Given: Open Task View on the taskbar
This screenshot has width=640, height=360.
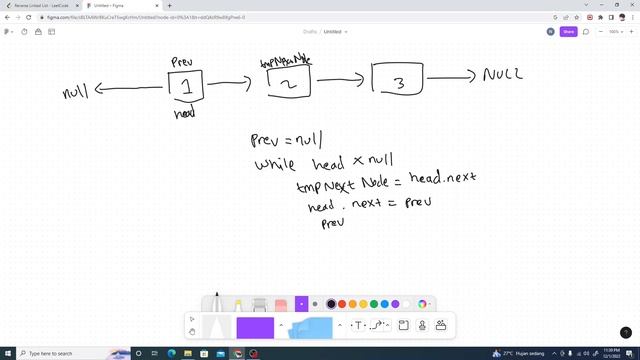Looking at the screenshot, I should click(x=155, y=353).
